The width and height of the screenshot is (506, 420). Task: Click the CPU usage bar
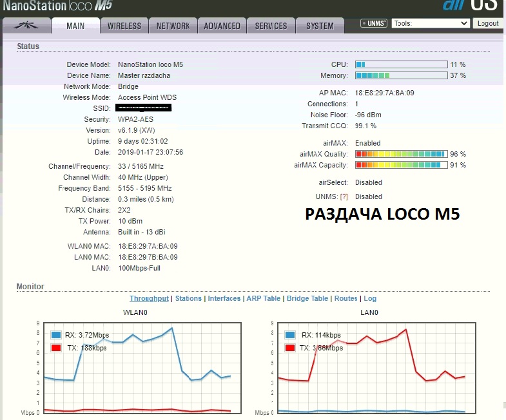(402, 64)
